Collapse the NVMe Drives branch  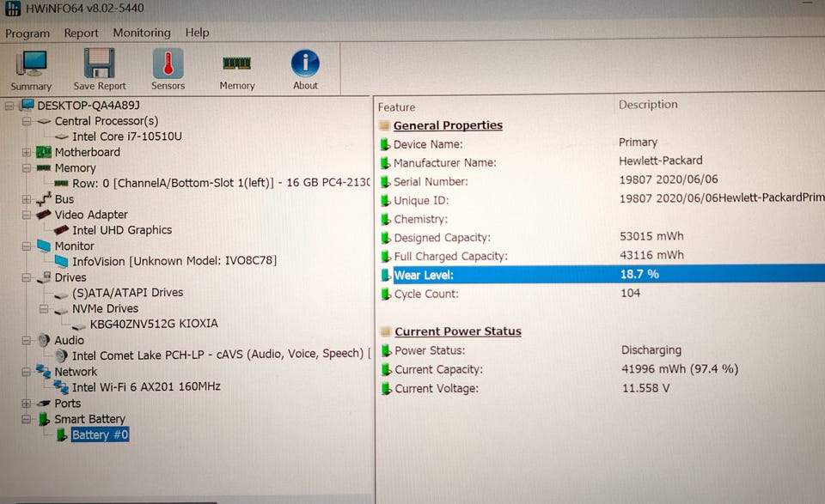pyautogui.click(x=44, y=309)
